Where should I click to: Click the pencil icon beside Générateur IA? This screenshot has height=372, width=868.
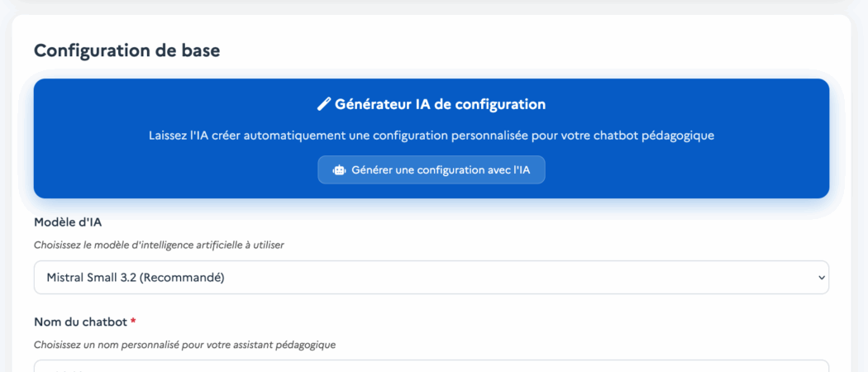[324, 104]
